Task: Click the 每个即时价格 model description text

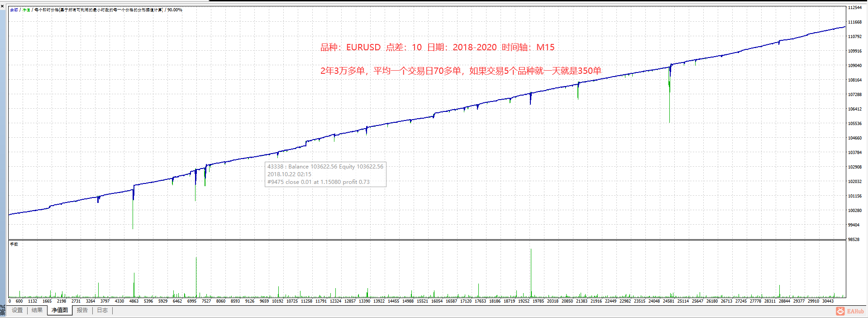Action: tap(99, 10)
